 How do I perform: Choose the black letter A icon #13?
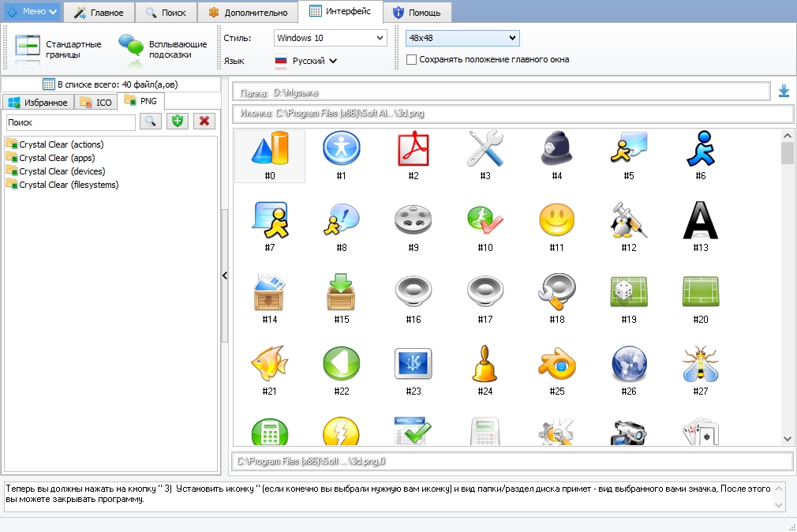(701, 220)
